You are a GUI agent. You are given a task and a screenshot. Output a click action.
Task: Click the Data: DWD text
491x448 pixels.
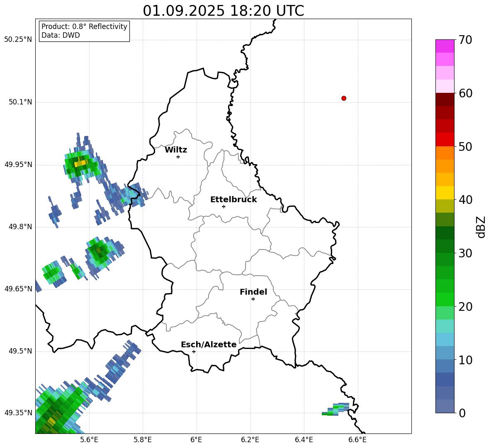[x=61, y=35]
